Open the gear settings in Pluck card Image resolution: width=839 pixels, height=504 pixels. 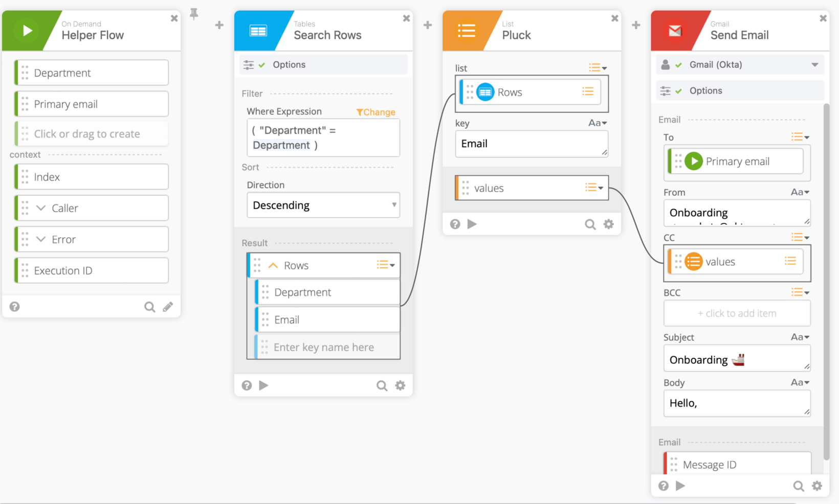(x=608, y=224)
